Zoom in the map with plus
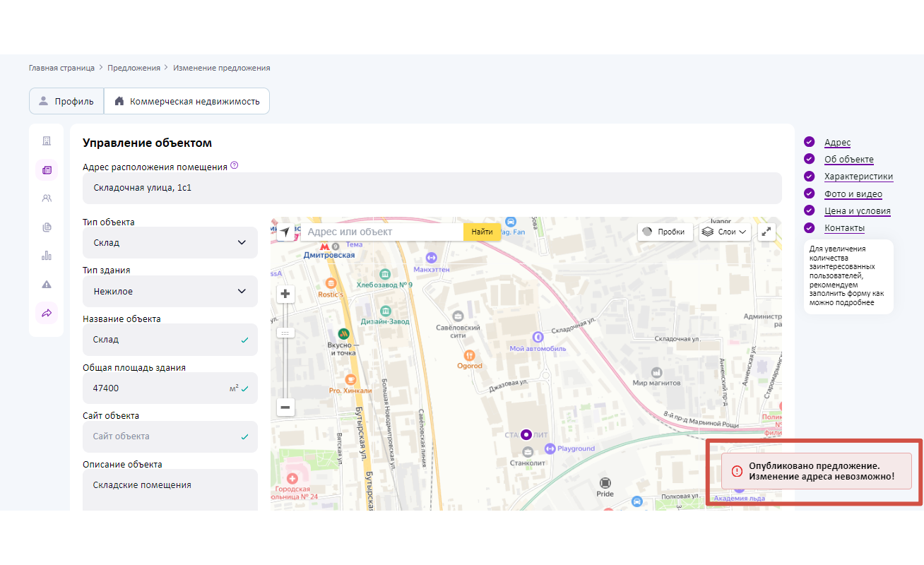The image size is (924, 565). click(x=285, y=294)
